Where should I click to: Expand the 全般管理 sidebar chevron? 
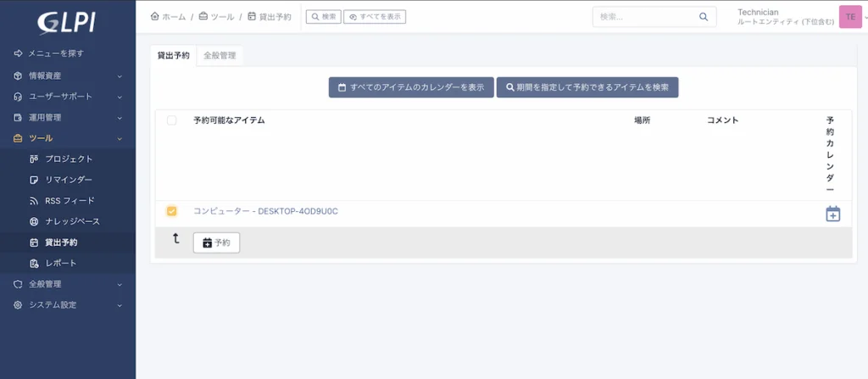(x=120, y=284)
